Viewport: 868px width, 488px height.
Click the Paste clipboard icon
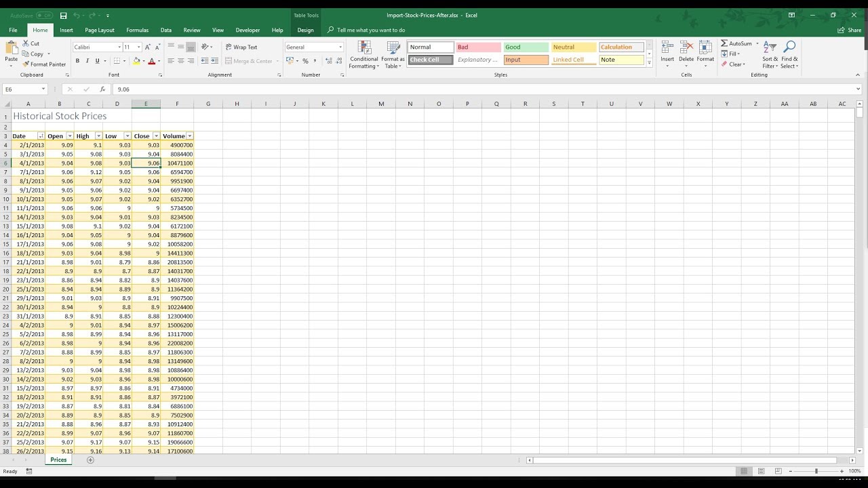11,48
